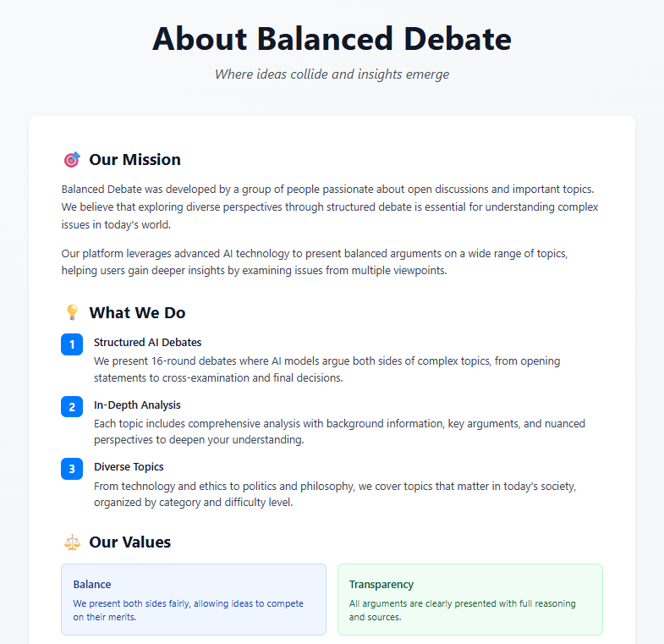
Task: Click the Diverse Topics description text
Action: point(335,493)
